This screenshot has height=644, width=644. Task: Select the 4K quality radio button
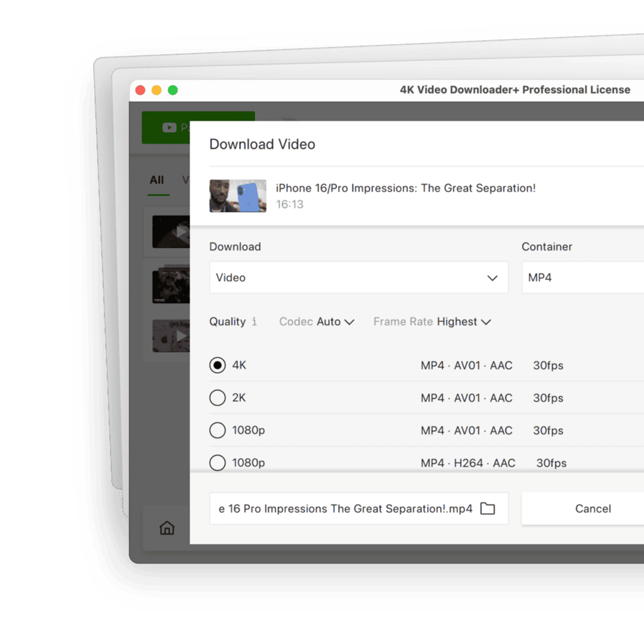217,365
